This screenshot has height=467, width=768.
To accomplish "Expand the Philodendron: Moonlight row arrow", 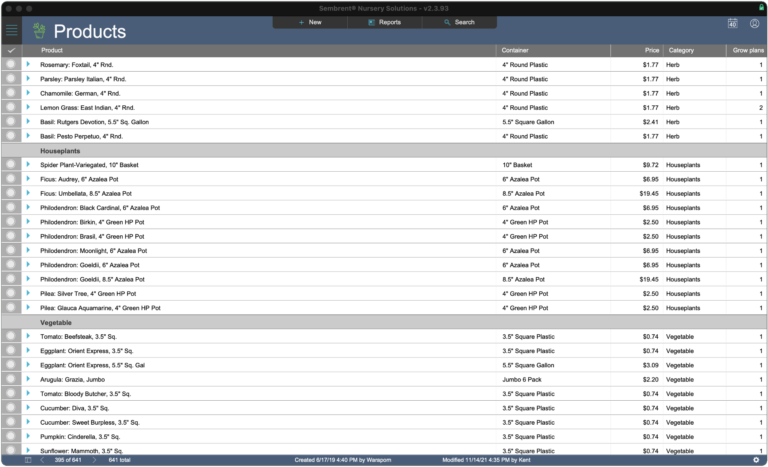I will click(x=28, y=250).
